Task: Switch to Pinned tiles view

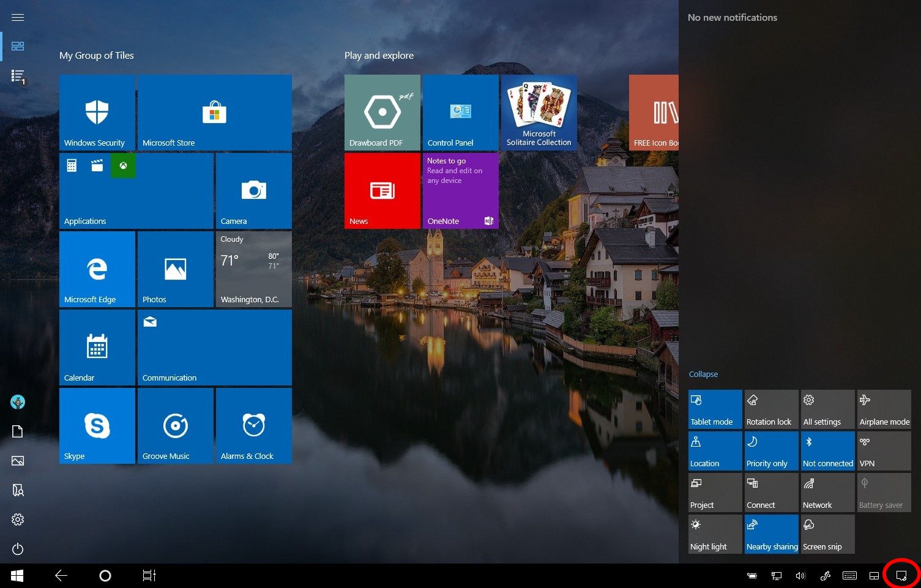Action: tap(18, 47)
